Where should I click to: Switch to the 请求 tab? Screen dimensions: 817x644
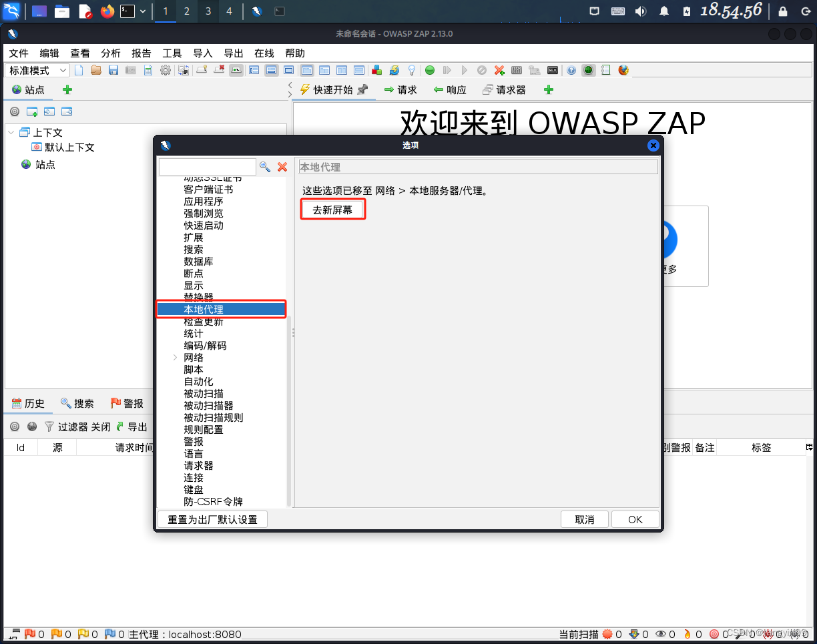(x=400, y=90)
